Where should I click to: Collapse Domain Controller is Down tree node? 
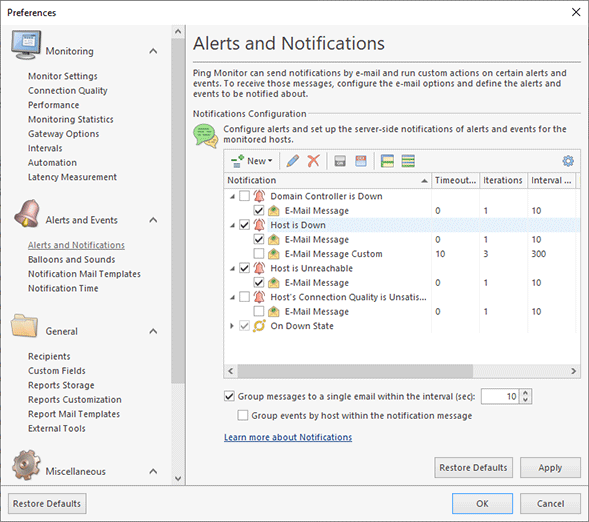(233, 196)
